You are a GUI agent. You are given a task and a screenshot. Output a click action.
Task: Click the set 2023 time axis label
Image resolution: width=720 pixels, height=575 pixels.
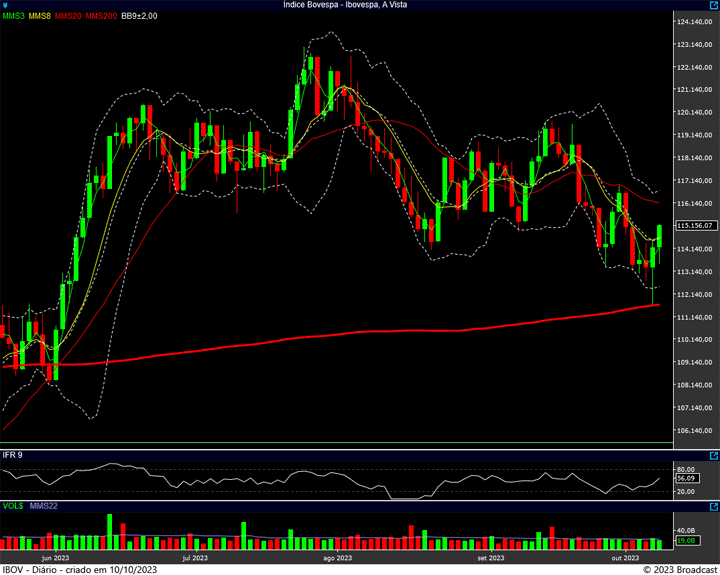pyautogui.click(x=490, y=558)
